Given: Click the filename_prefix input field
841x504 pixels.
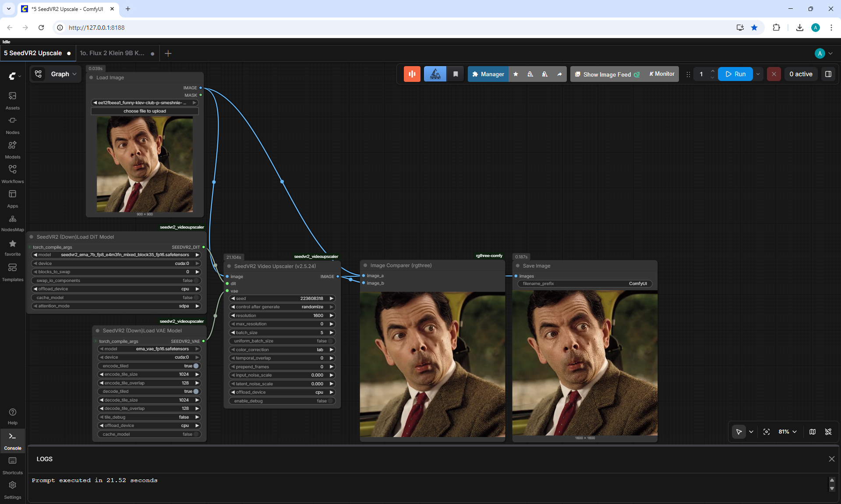Looking at the screenshot, I should click(x=585, y=284).
